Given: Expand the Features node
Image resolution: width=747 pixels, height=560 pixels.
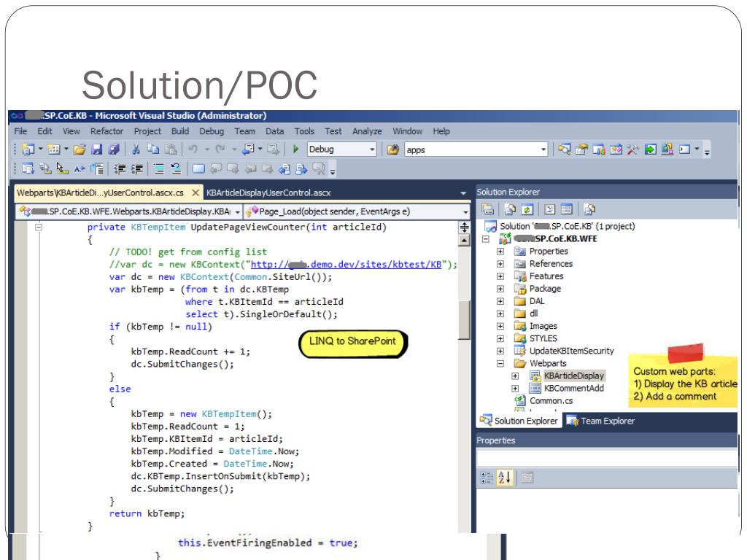Looking at the screenshot, I should pos(500,276).
